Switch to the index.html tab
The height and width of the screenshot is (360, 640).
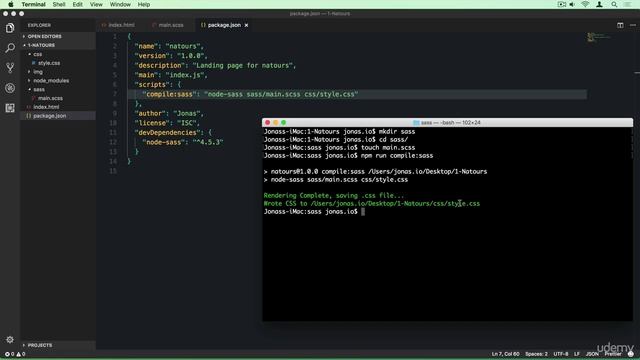pyautogui.click(x=121, y=25)
